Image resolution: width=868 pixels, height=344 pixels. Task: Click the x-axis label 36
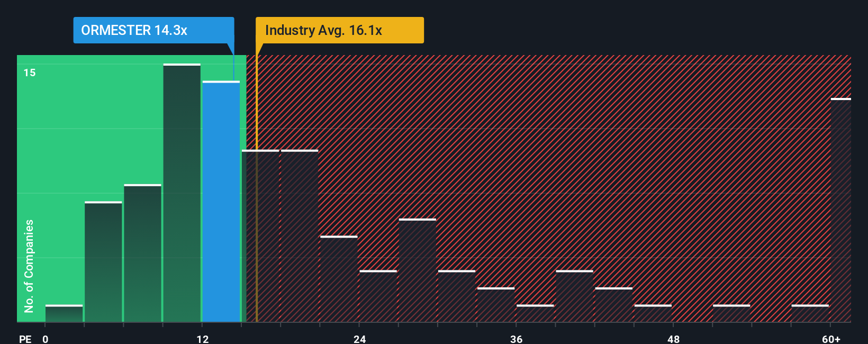tap(517, 339)
